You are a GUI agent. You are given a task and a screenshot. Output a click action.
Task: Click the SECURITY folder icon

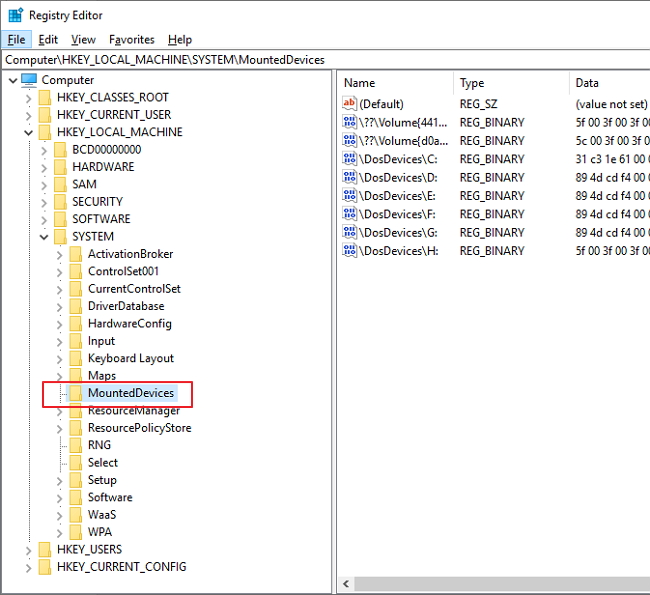pos(60,202)
